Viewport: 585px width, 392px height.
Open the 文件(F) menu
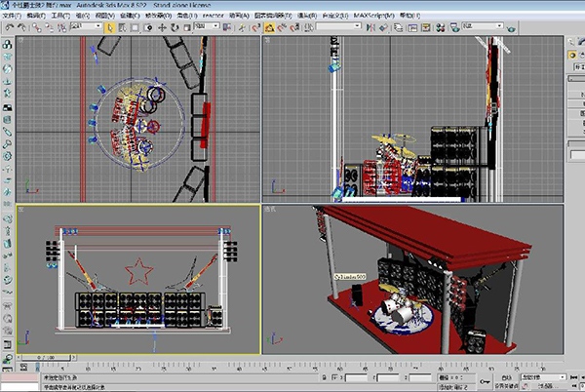[13, 17]
